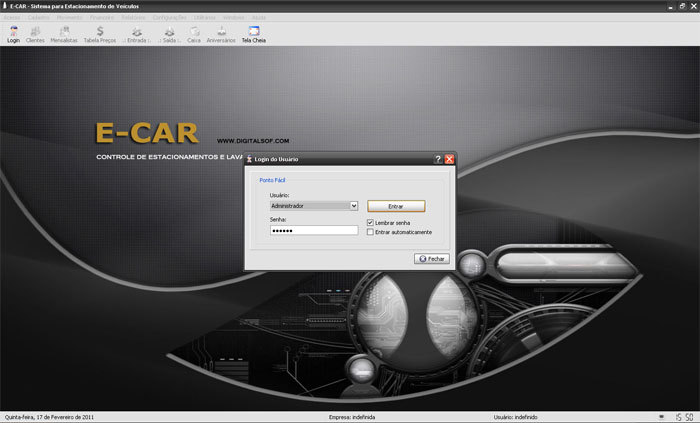Enable Entrar automaticamente checkbox
Image resolution: width=700 pixels, height=423 pixels.
370,232
